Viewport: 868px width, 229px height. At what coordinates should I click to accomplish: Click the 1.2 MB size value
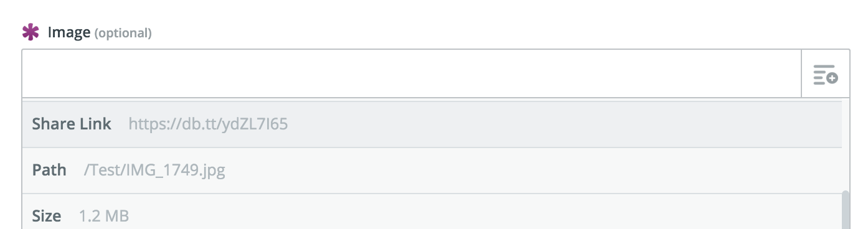click(x=103, y=217)
